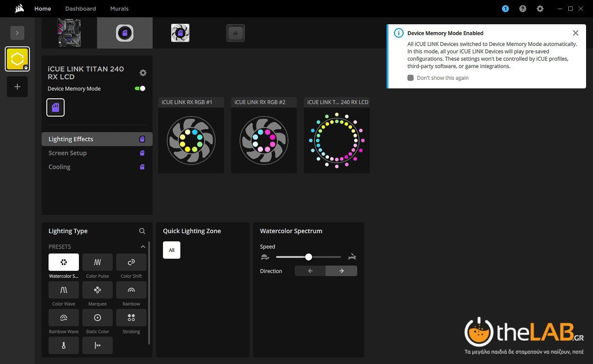Select the white fan device thumbnail
Screen dimensions: 593x364
[180, 33]
